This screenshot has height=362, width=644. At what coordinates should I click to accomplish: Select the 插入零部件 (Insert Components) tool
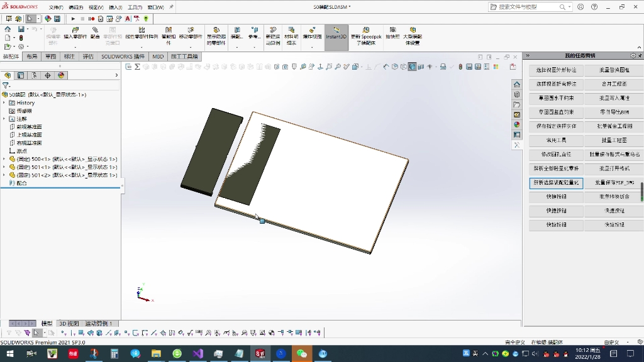pos(74,33)
